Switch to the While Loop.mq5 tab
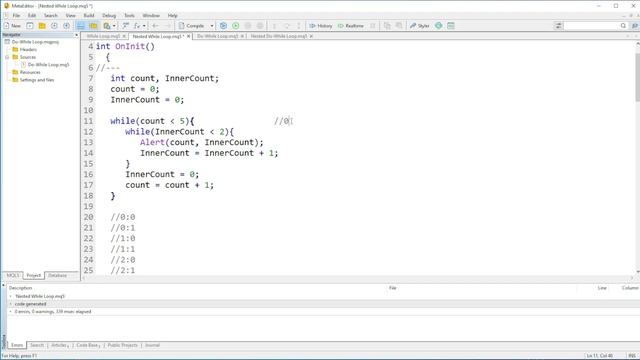Screen dimensions: 640x360 coord(103,36)
